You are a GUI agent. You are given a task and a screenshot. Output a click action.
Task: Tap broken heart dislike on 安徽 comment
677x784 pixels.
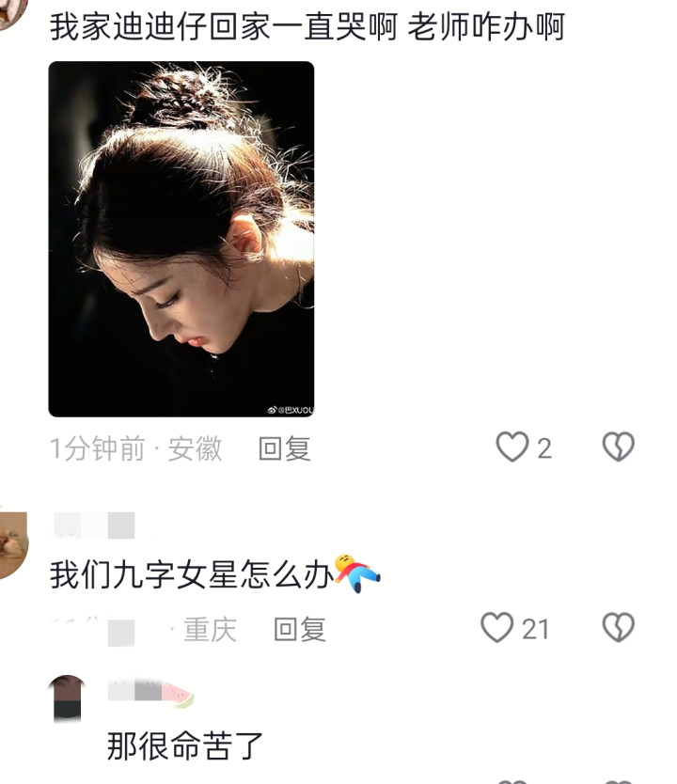[x=619, y=447]
